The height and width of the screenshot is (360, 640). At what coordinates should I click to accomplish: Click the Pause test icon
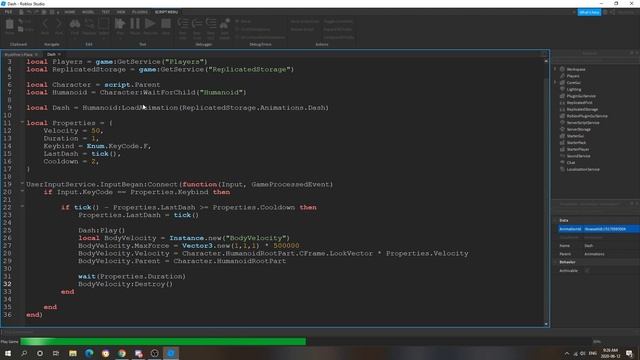(135, 25)
